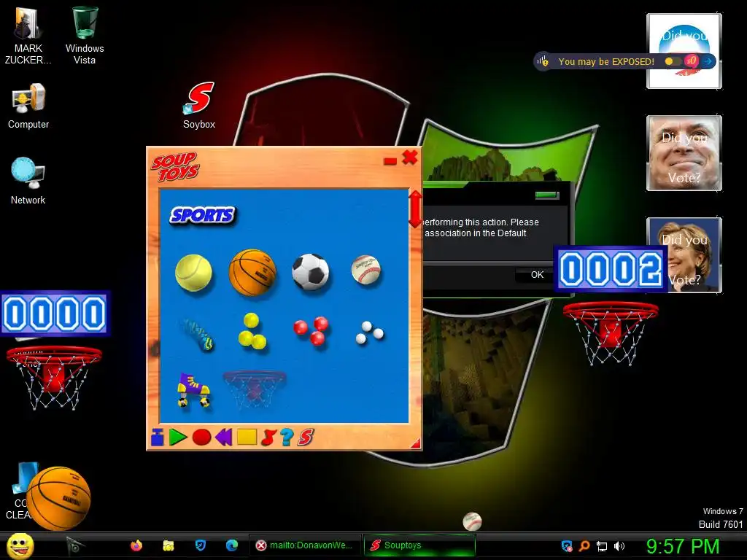Open the file explorer taskbar icon
The image size is (747, 560).
coord(169,545)
